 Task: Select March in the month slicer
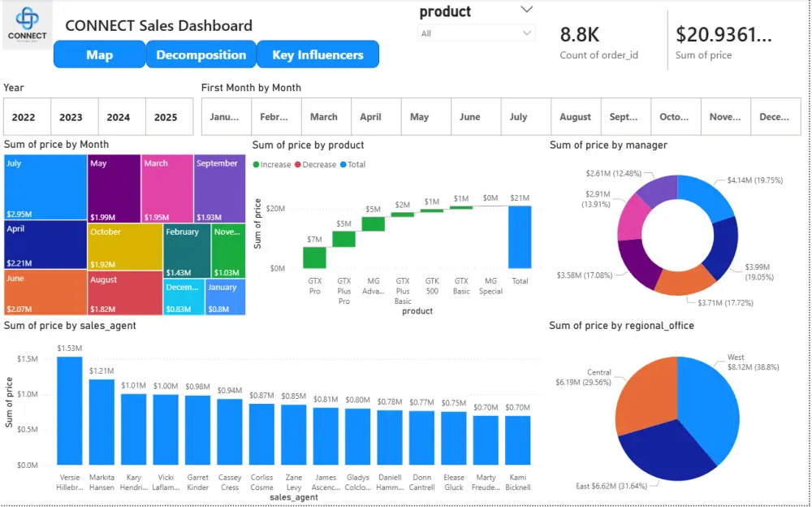326,117
